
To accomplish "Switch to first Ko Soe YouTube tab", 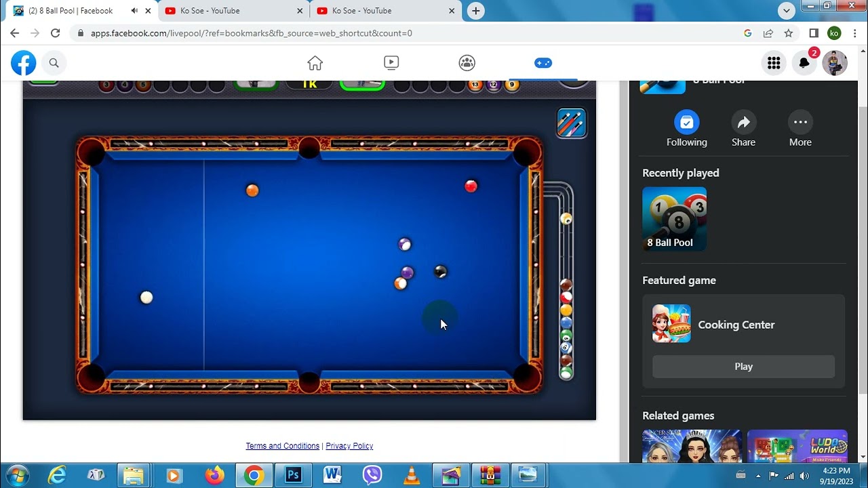I will 234,11.
